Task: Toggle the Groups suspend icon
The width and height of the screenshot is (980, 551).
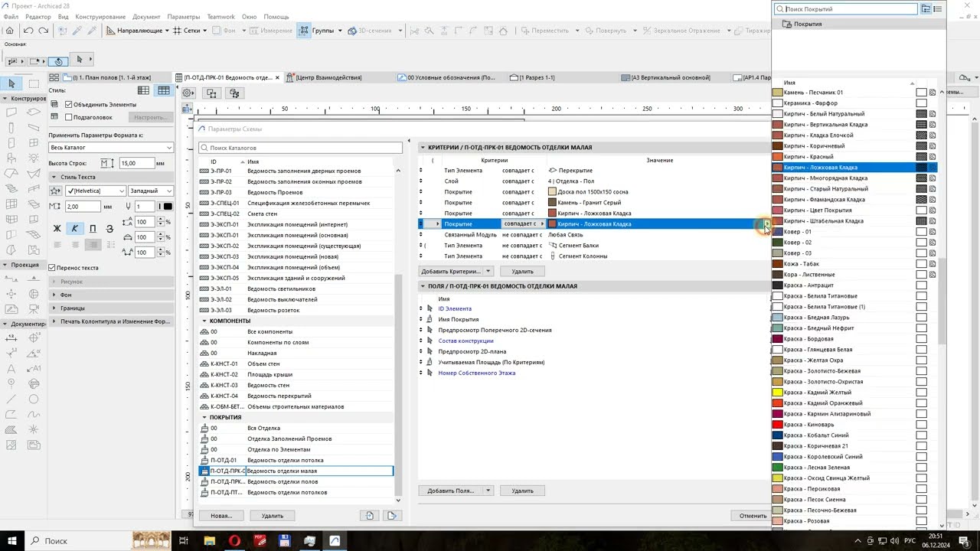Action: pyautogui.click(x=304, y=31)
